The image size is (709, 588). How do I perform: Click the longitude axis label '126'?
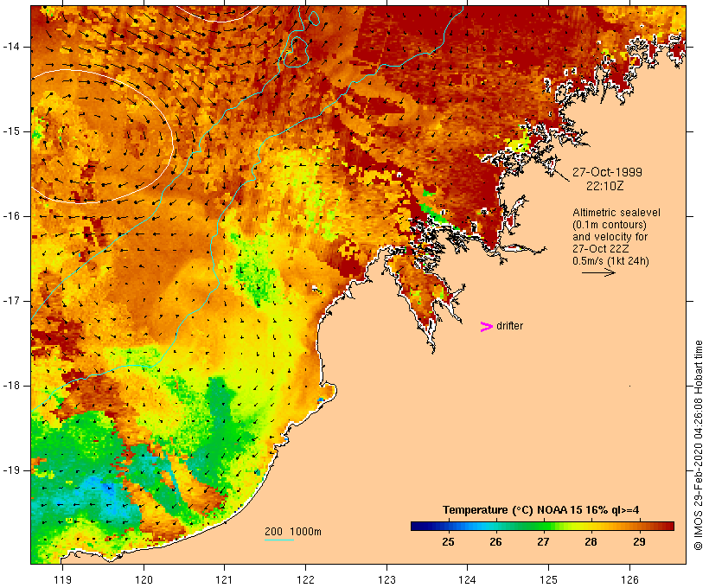pyautogui.click(x=629, y=579)
